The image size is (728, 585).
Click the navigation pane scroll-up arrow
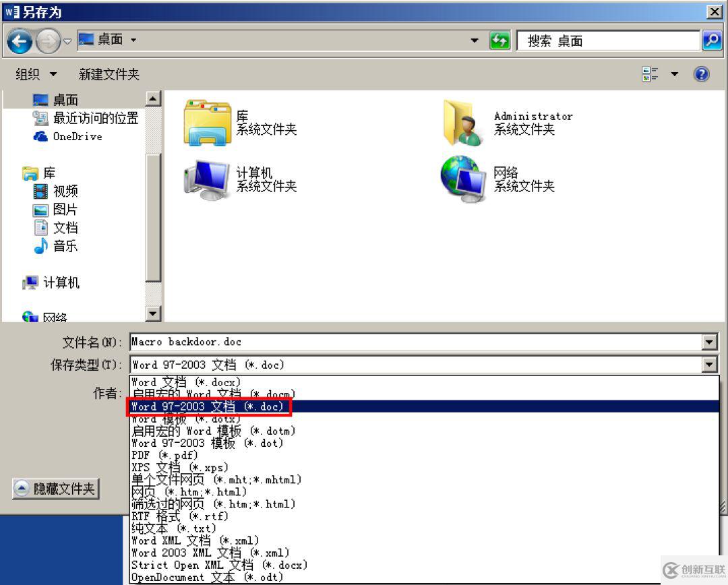click(x=153, y=98)
